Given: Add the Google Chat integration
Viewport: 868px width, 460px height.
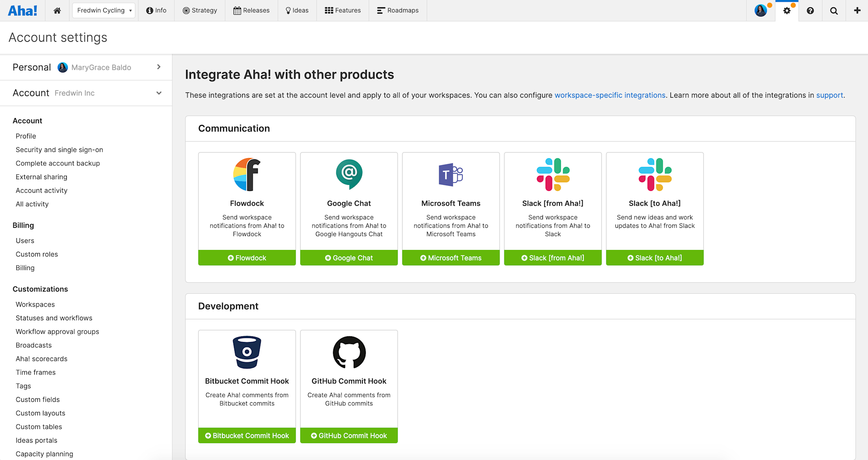Looking at the screenshot, I should (x=349, y=258).
